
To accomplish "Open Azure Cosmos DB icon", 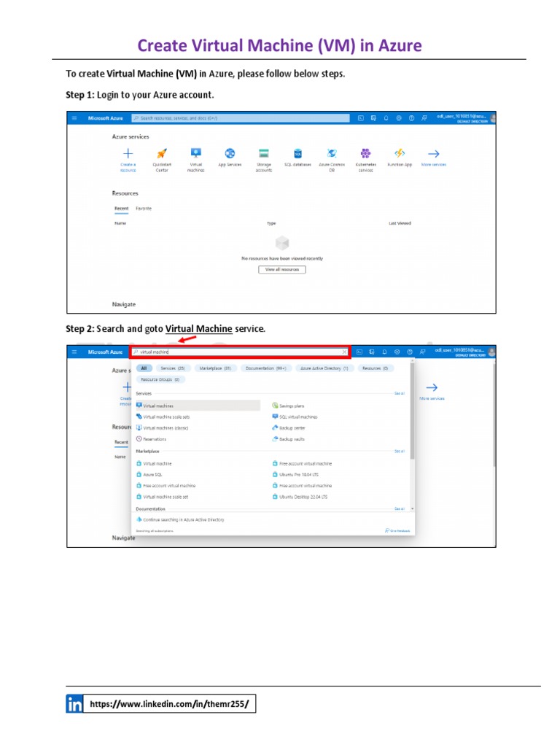I will click(x=332, y=153).
